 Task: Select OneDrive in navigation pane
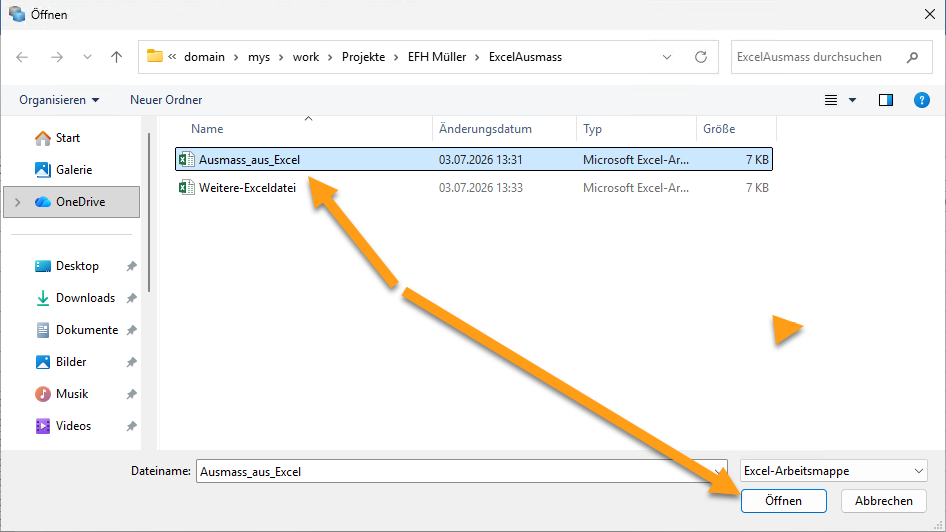click(72, 202)
